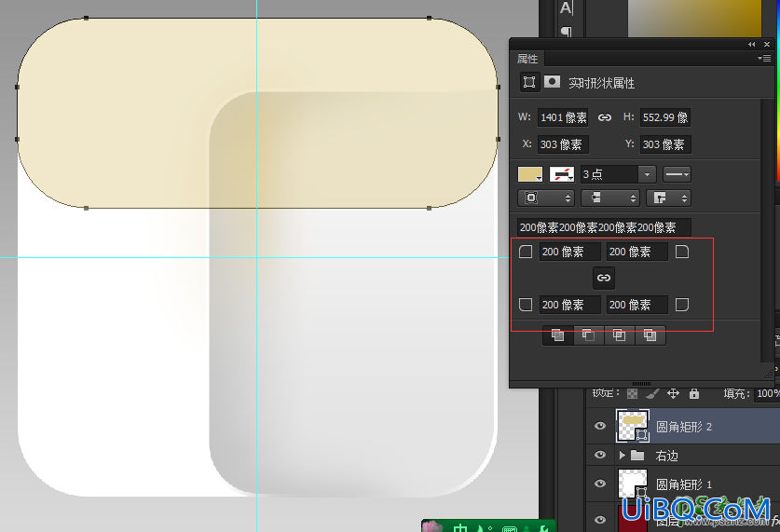The height and width of the screenshot is (532, 780).
Task: Click the top-right radius value field
Action: pyautogui.click(x=637, y=252)
